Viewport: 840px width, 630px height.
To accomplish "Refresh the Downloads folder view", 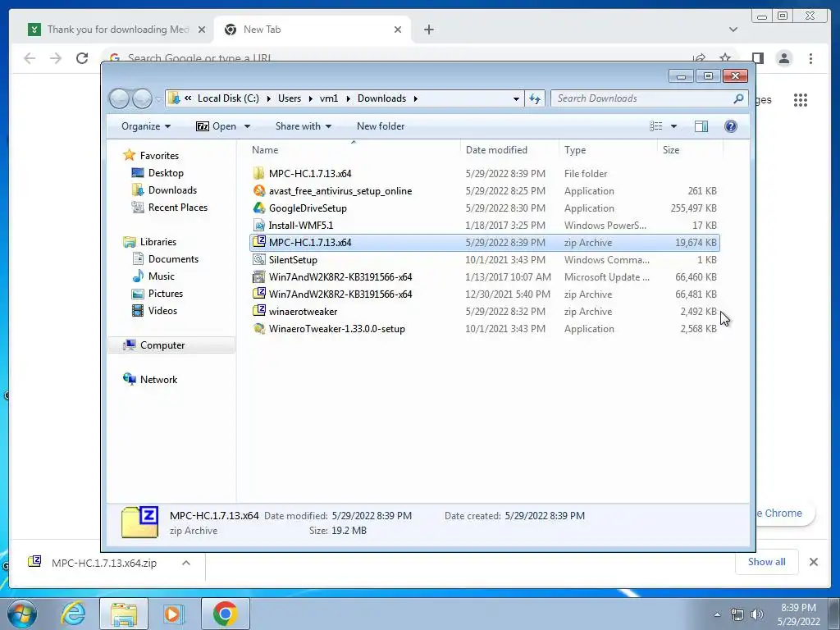I will (x=535, y=98).
